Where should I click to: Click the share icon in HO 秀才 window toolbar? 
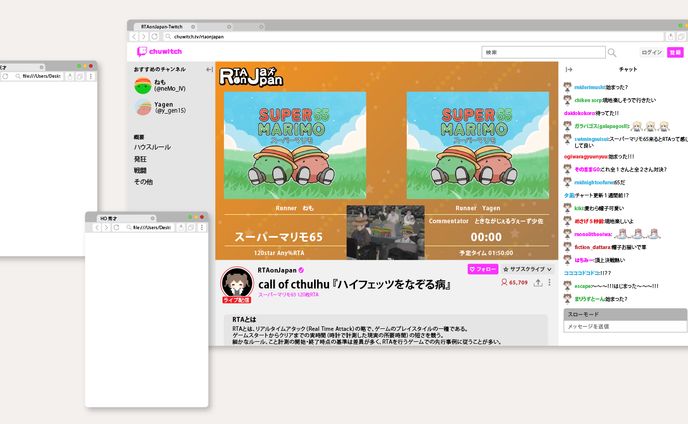[181, 227]
